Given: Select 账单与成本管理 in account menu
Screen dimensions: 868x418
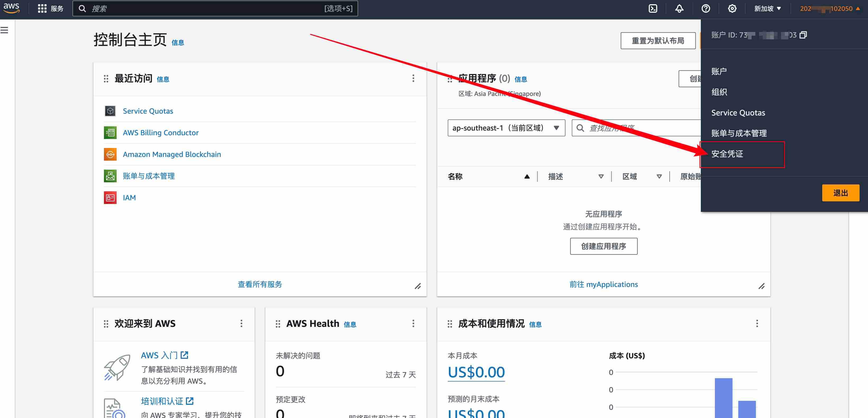Looking at the screenshot, I should pyautogui.click(x=739, y=133).
